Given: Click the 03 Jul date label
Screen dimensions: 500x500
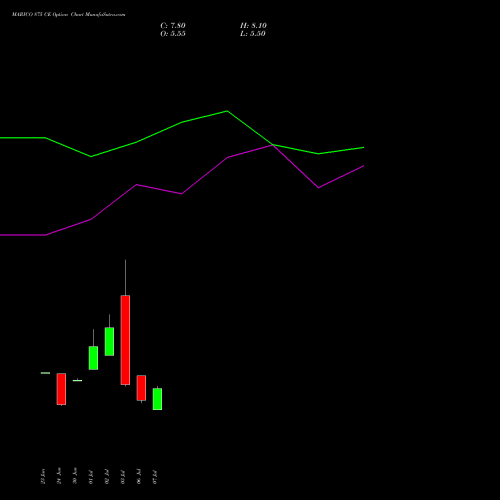Looking at the screenshot, I should 123,477.
